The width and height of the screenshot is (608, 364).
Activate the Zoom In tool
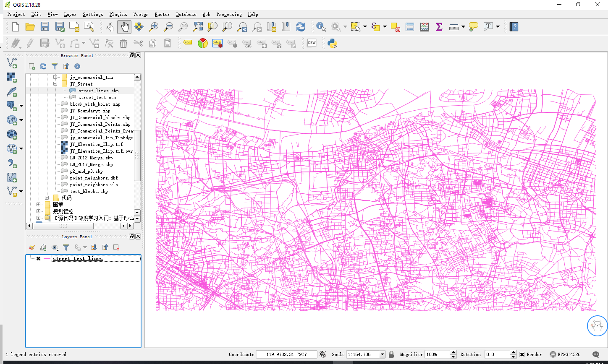153,26
